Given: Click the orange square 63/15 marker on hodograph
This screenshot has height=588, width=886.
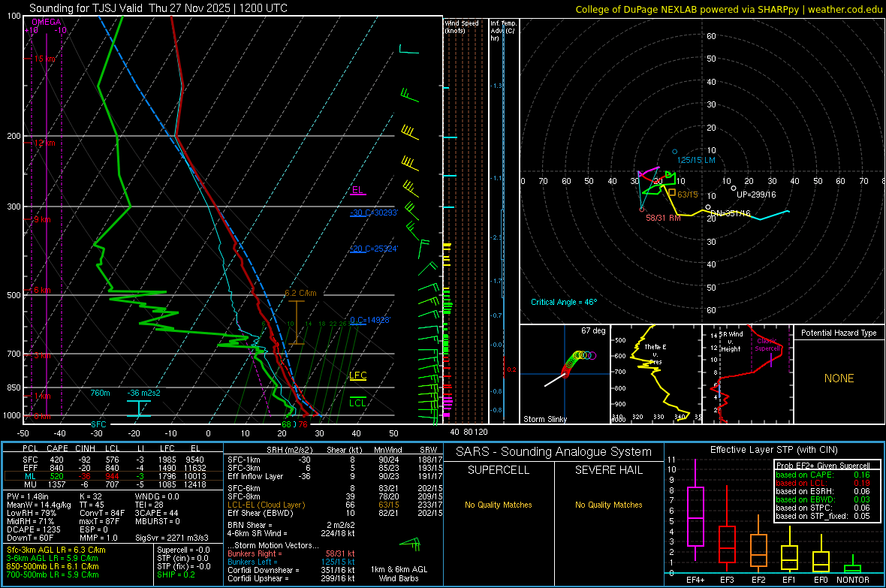Looking at the screenshot, I should [x=672, y=192].
